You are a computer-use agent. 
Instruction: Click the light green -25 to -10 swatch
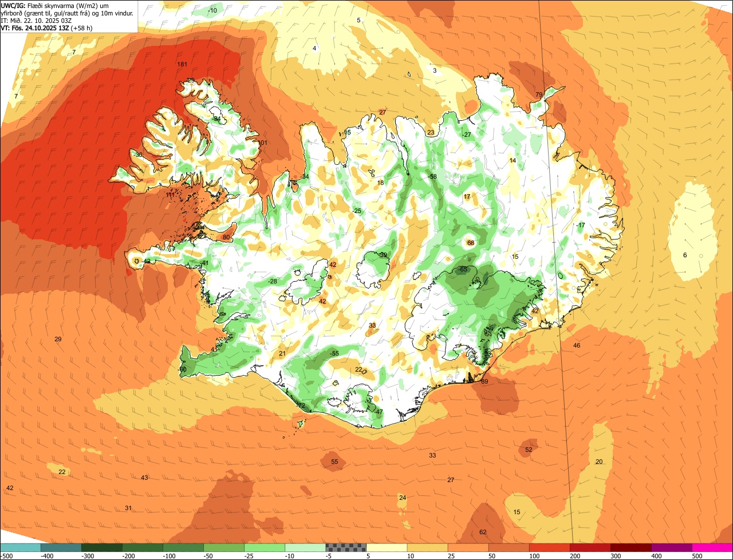(265, 547)
